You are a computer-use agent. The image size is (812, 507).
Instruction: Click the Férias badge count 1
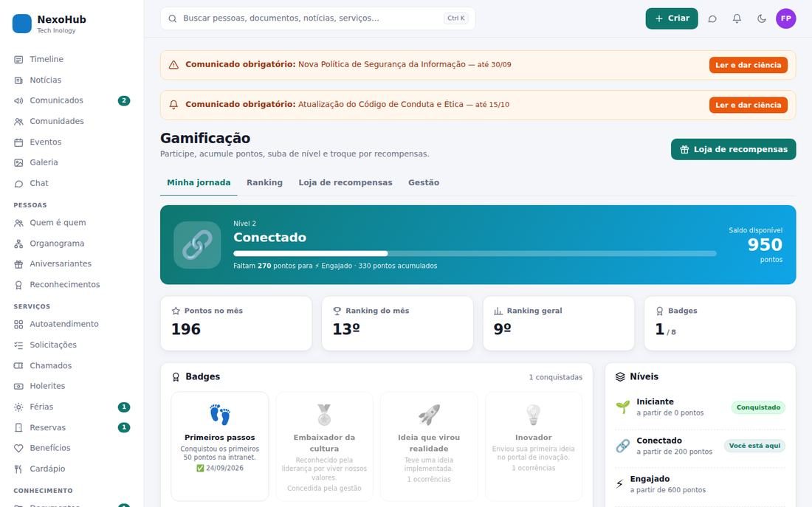coord(124,407)
